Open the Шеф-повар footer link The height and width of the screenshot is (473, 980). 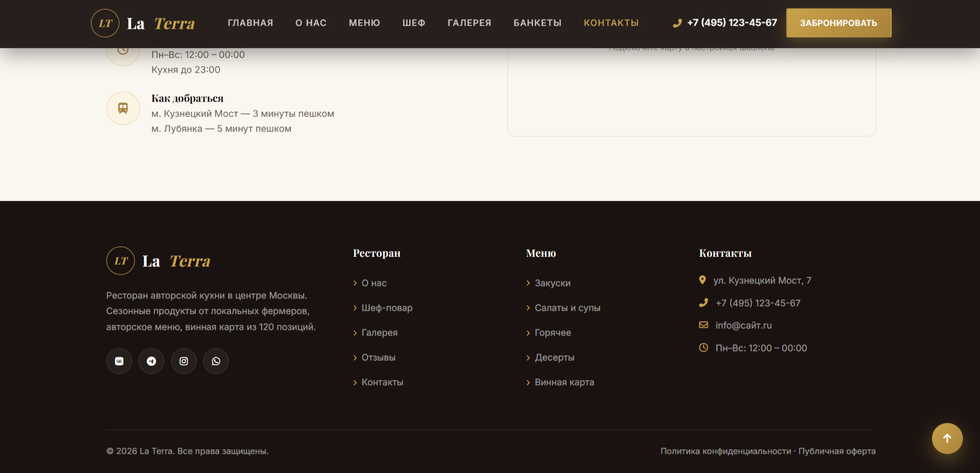coord(387,308)
